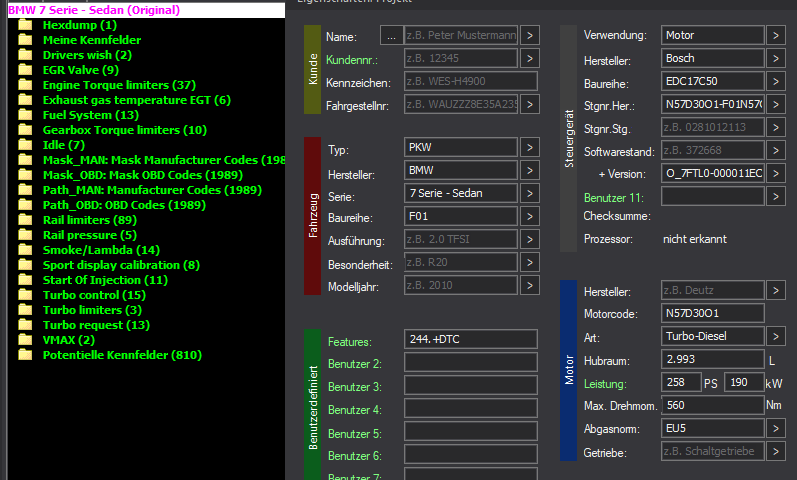Screen dimensions: 797x480
Task: Open the arrow next to Getriebe field
Action: [x=776, y=452]
